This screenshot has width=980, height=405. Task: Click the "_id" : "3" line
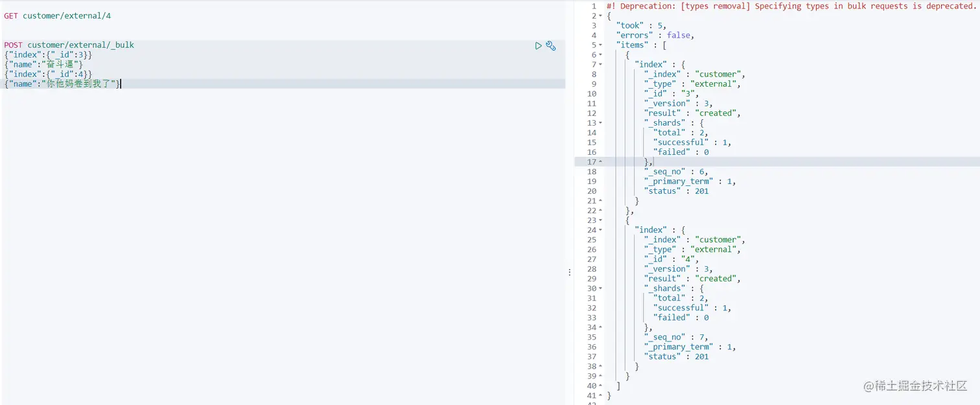pos(671,93)
